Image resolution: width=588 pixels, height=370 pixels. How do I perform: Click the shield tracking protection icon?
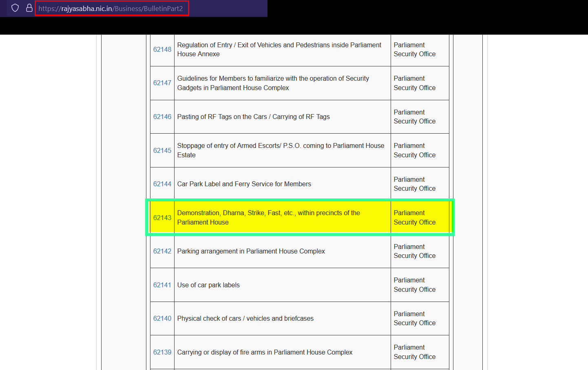[x=15, y=8]
